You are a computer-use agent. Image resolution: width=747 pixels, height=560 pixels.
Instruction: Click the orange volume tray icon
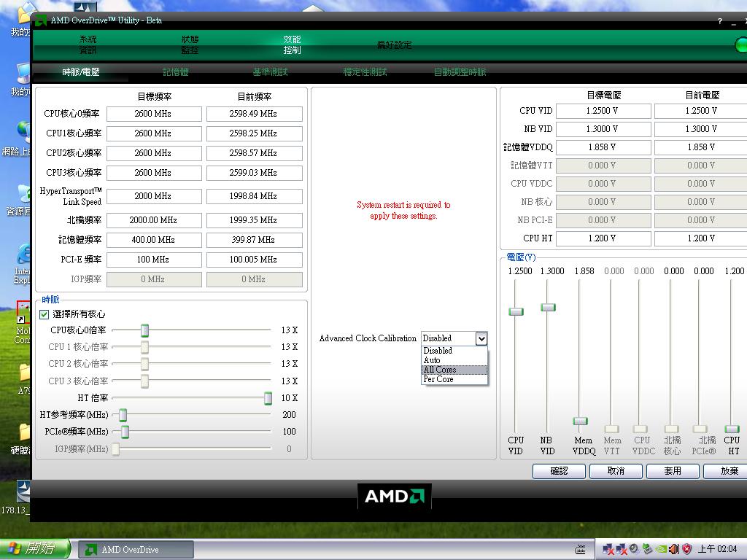point(673,549)
